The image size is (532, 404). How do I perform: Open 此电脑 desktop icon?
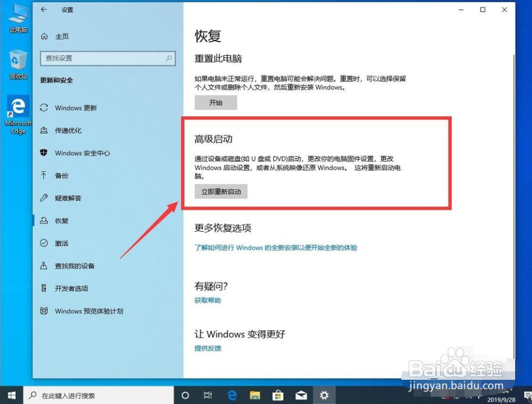(19, 17)
